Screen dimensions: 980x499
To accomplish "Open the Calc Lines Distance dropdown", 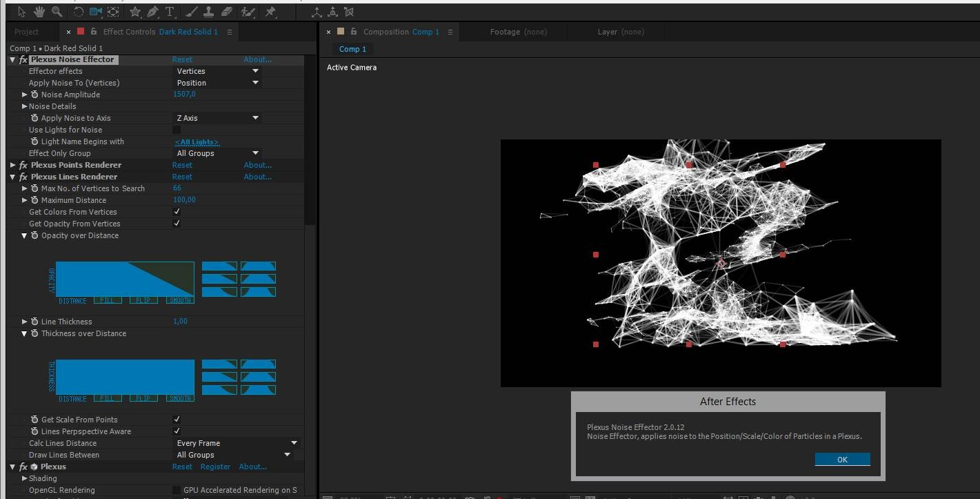I will (x=236, y=443).
